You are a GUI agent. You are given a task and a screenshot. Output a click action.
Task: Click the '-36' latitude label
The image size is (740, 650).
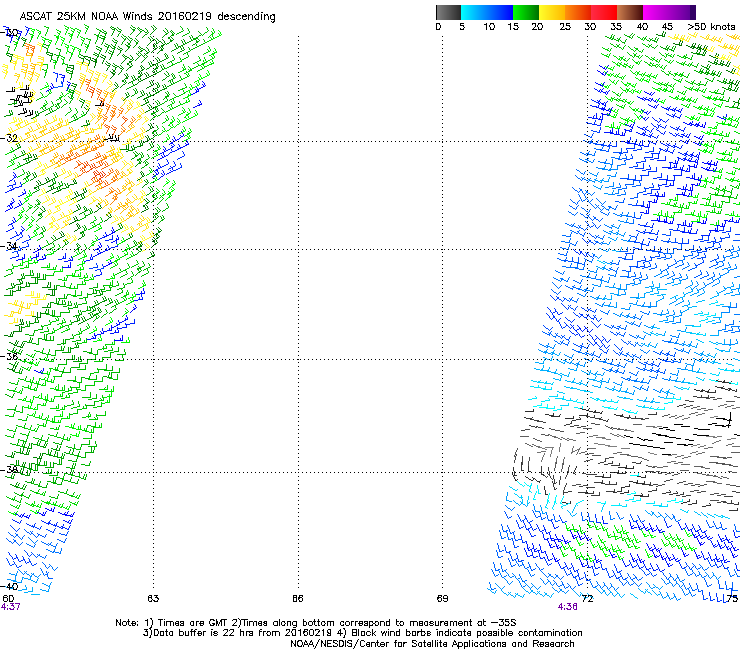(9, 356)
